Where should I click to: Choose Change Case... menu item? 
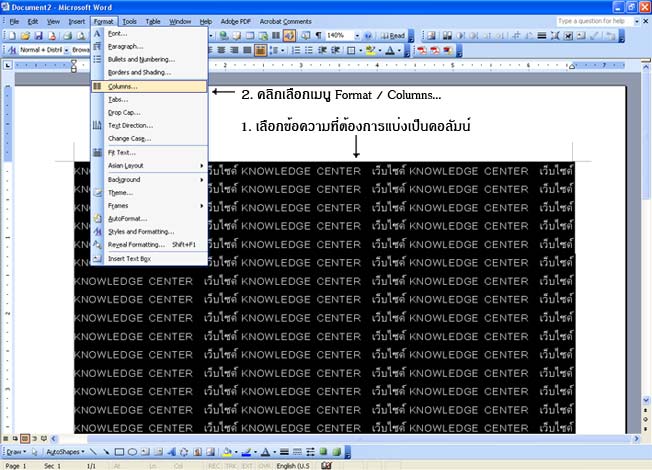pyautogui.click(x=149, y=139)
